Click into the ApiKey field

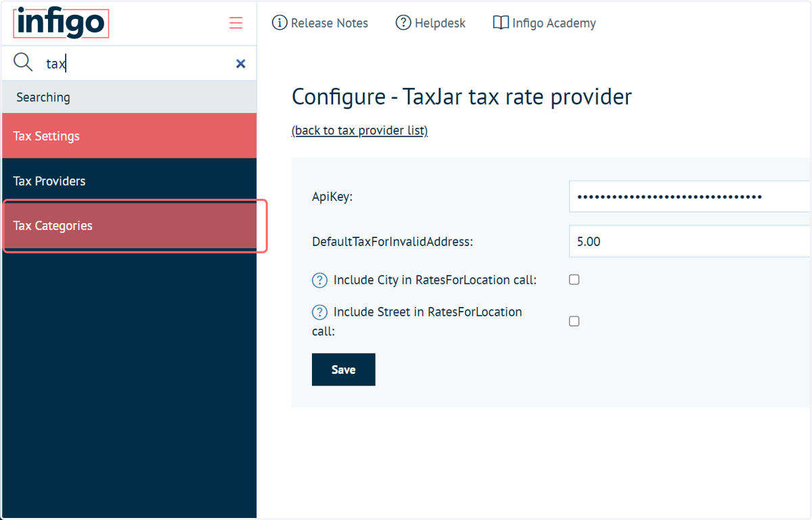690,197
